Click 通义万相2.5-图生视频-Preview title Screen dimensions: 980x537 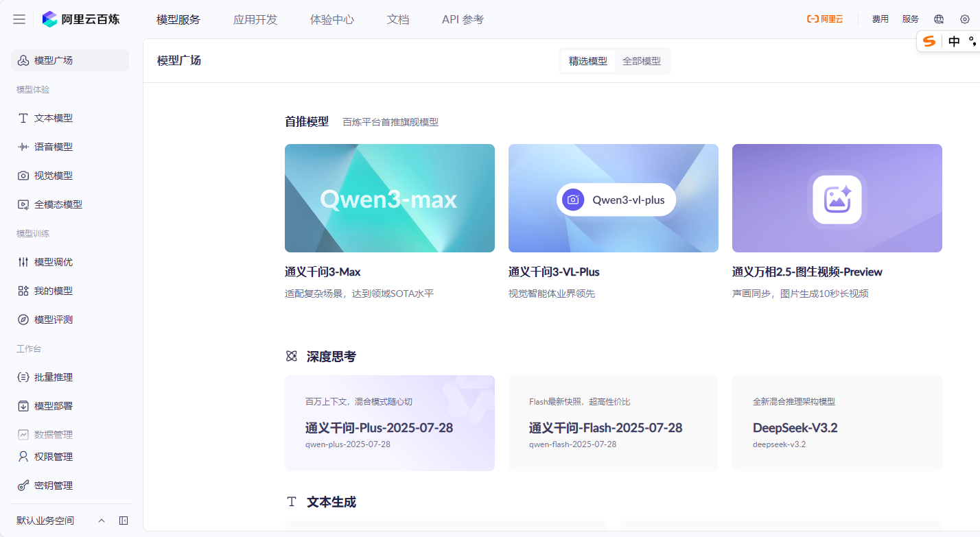point(807,272)
